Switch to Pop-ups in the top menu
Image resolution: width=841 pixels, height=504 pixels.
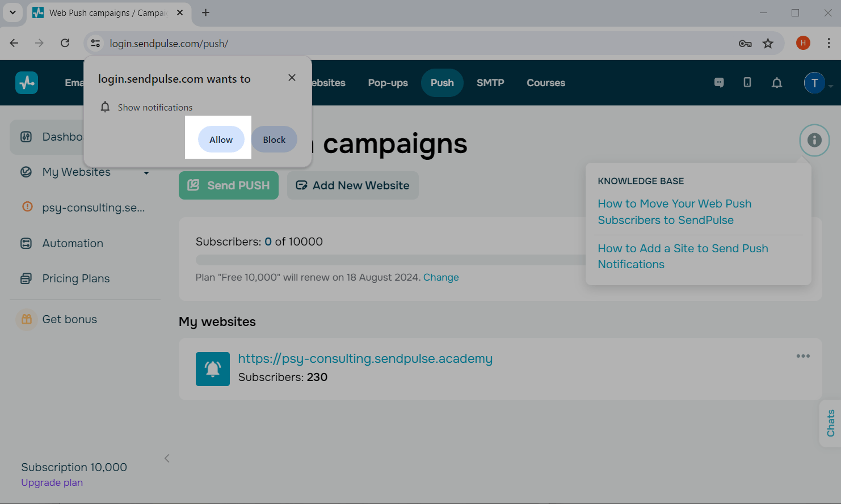[x=388, y=83]
